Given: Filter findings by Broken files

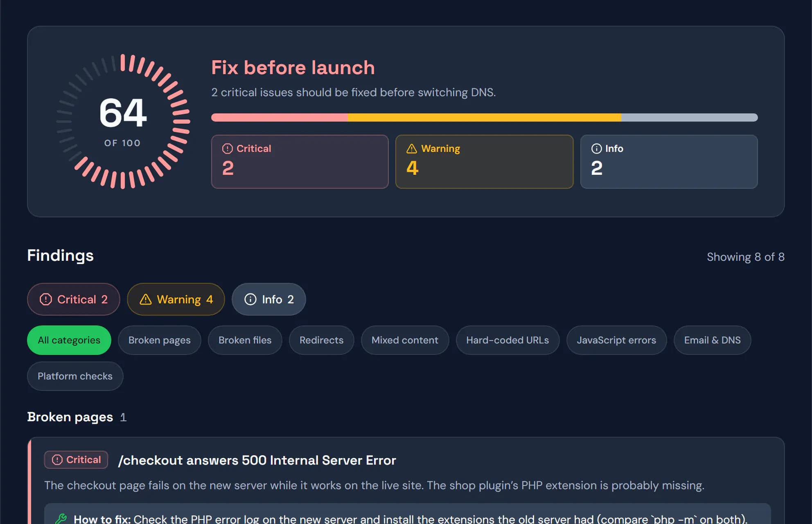Looking at the screenshot, I should pyautogui.click(x=245, y=340).
